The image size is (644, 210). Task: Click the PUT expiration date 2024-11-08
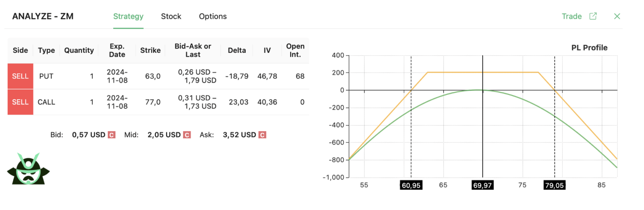[117, 76]
